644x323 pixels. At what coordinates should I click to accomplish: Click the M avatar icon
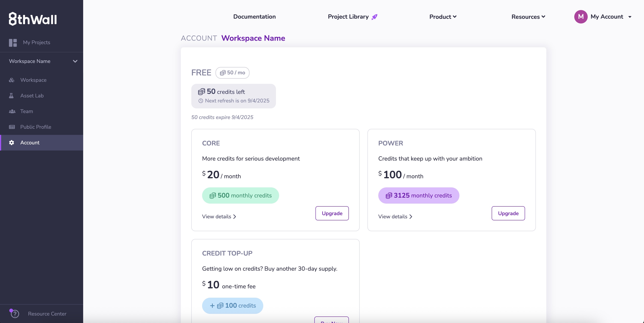(580, 17)
